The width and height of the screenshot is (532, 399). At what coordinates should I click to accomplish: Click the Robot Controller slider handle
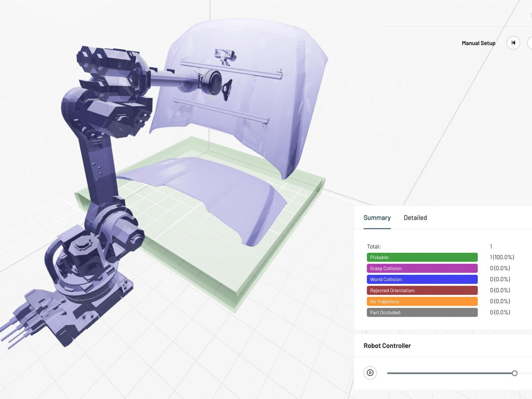pos(515,373)
